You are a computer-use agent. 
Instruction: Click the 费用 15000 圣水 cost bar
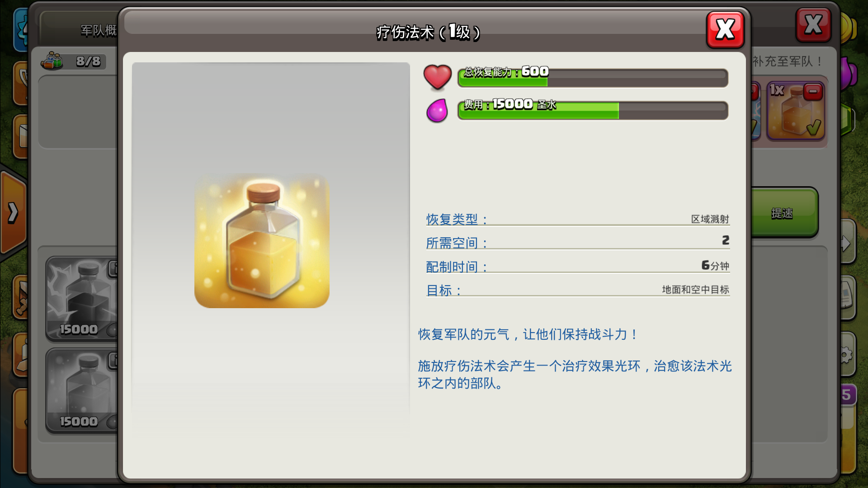point(592,111)
